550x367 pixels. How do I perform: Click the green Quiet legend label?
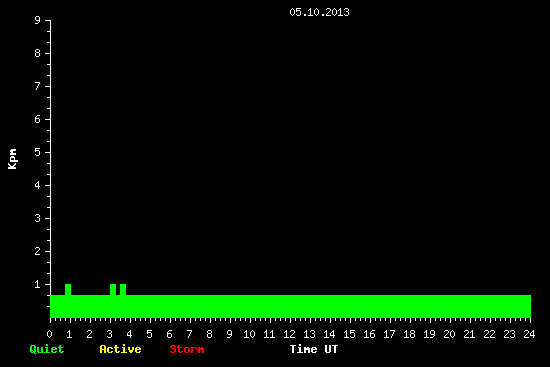tap(47, 349)
